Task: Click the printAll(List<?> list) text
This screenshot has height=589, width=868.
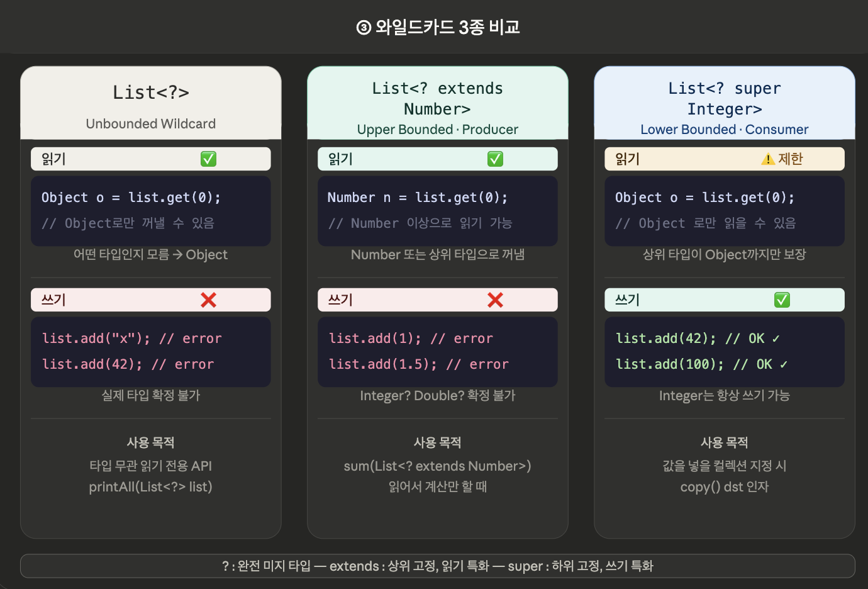Action: tap(151, 486)
